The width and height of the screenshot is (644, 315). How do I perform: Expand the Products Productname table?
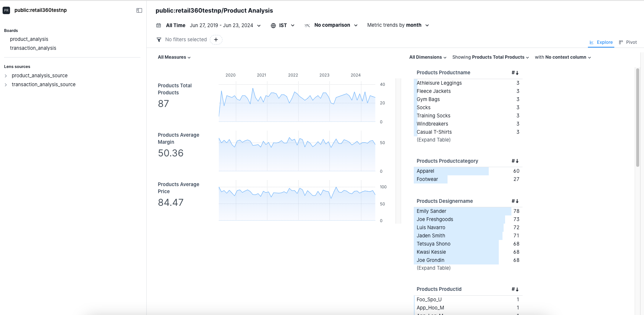pyautogui.click(x=433, y=140)
